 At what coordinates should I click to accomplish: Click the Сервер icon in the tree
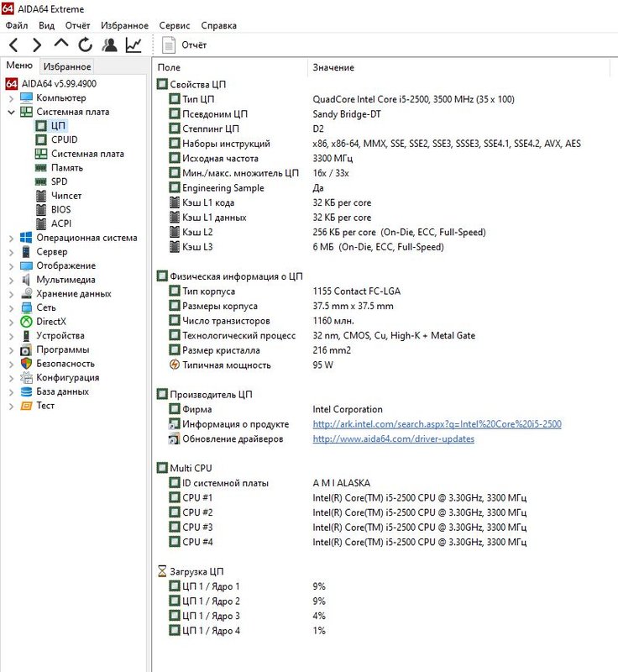[26, 251]
